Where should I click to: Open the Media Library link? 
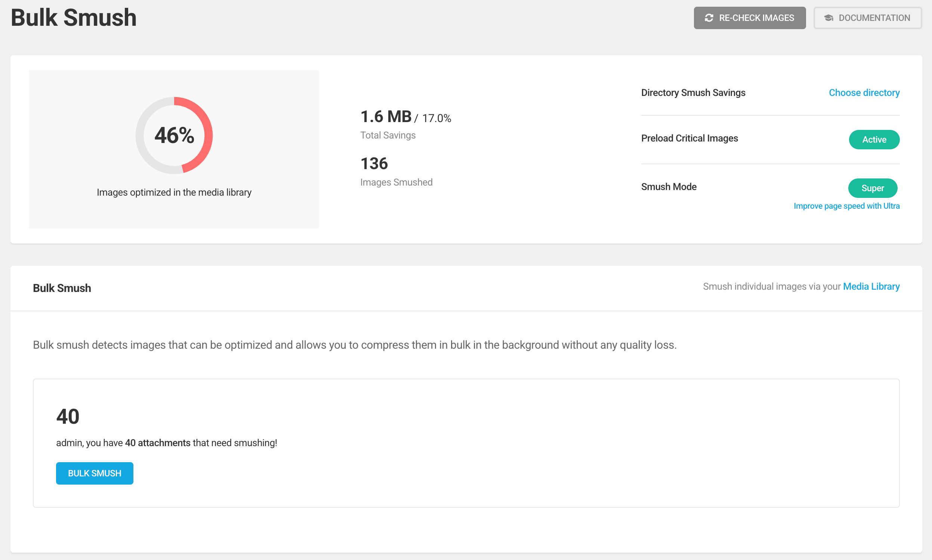871,286
